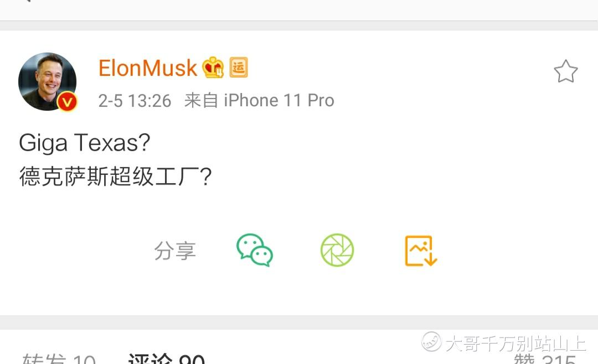Screen dimensions: 598x364
Task: Open ElonMusk's profile picture
Action: (47, 81)
